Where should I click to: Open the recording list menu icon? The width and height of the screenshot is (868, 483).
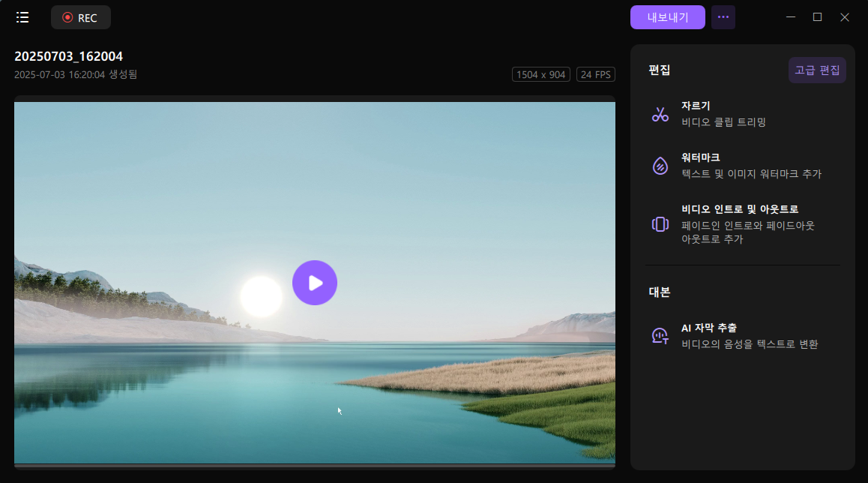pos(22,17)
